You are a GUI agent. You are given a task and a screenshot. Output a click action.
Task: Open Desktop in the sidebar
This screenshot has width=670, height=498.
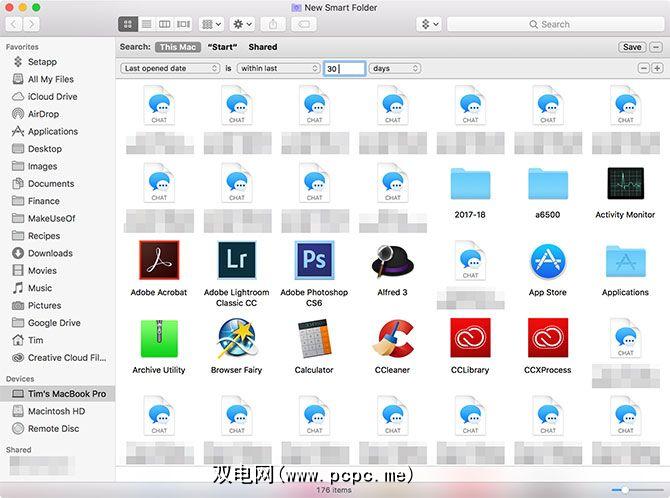coord(37,149)
